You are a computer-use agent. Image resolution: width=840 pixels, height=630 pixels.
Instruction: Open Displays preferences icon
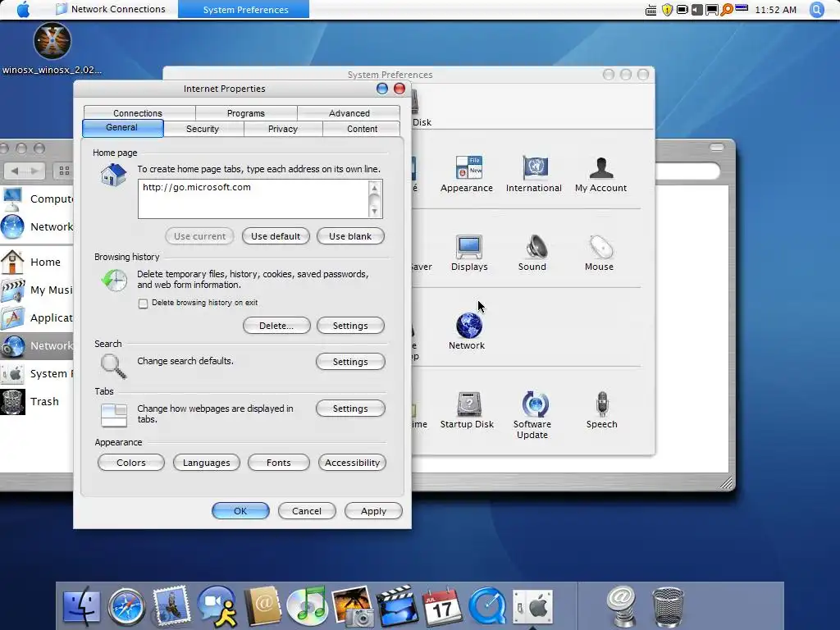pos(468,253)
